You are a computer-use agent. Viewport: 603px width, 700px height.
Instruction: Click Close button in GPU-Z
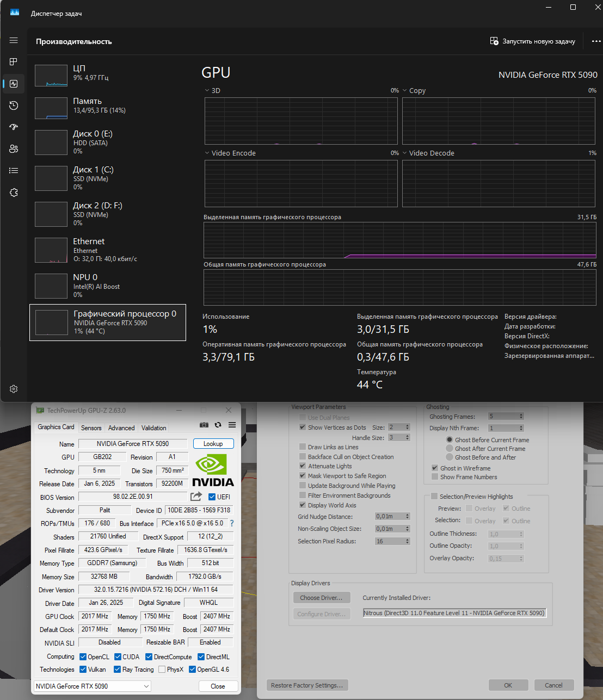[x=218, y=686]
